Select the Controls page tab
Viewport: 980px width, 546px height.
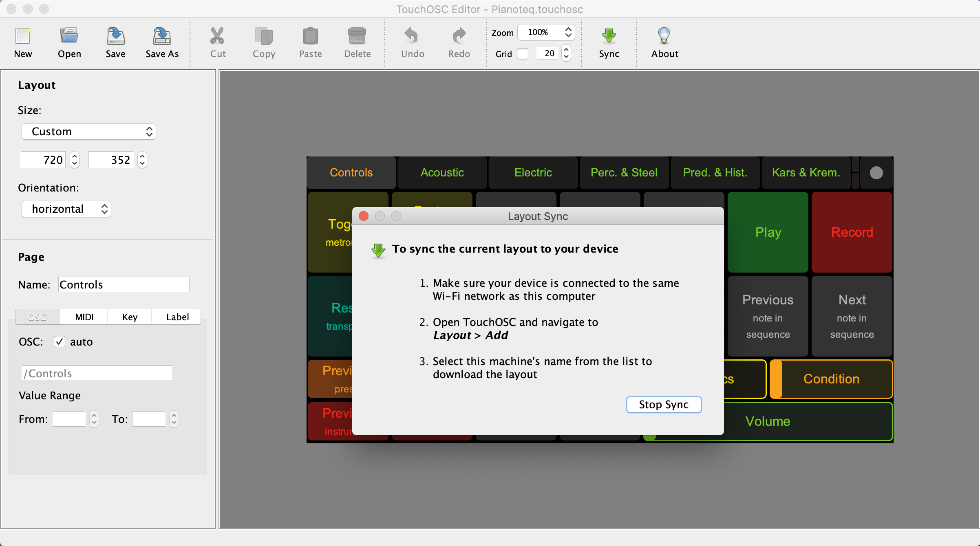point(351,173)
